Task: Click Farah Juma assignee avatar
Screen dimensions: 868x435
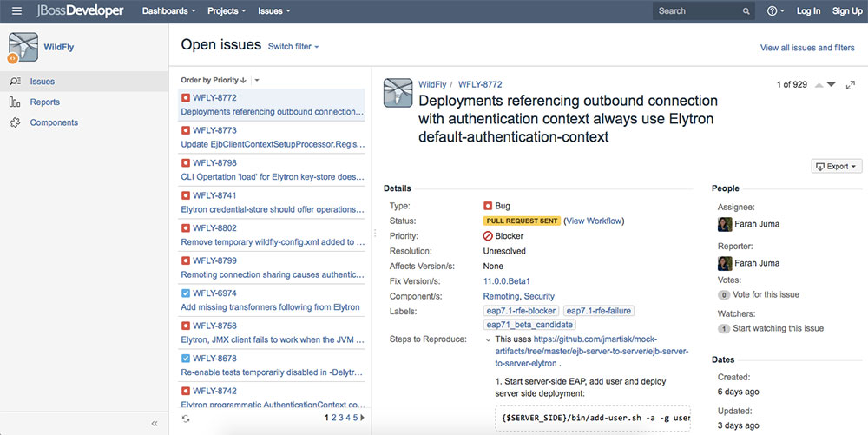Action: click(725, 224)
